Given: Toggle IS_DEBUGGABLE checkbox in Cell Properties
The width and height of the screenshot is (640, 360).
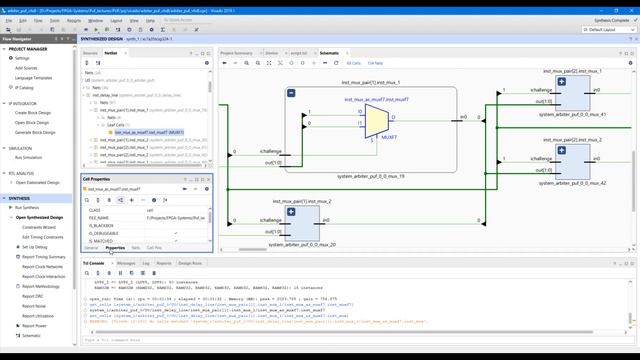Looking at the screenshot, I should 176,233.
